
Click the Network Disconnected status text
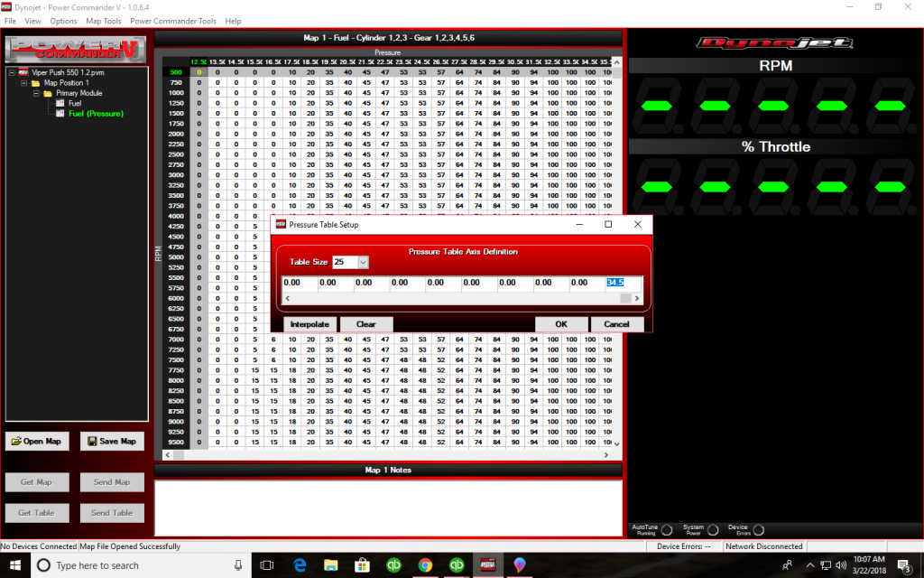pos(763,546)
